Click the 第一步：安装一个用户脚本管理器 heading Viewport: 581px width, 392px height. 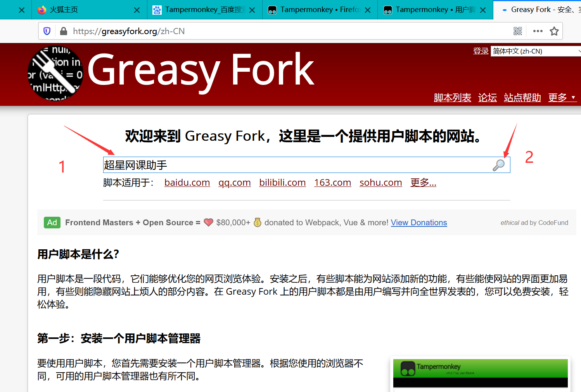click(119, 338)
